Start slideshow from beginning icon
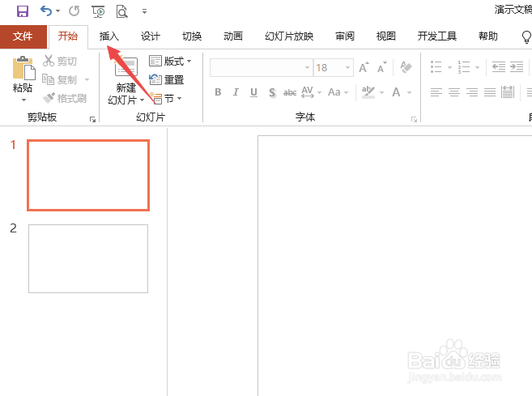Image resolution: width=532 pixels, height=396 pixels. tap(99, 11)
